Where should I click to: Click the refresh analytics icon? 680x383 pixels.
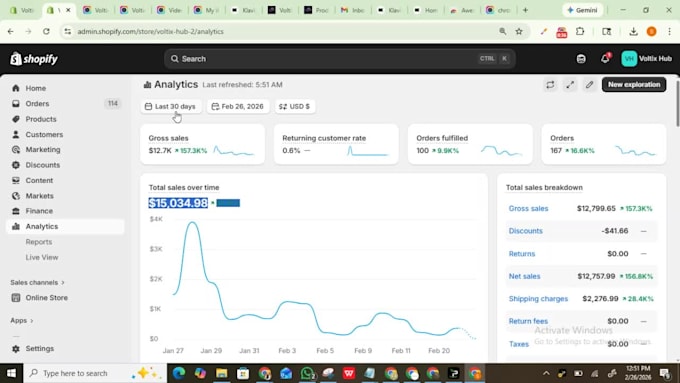550,85
